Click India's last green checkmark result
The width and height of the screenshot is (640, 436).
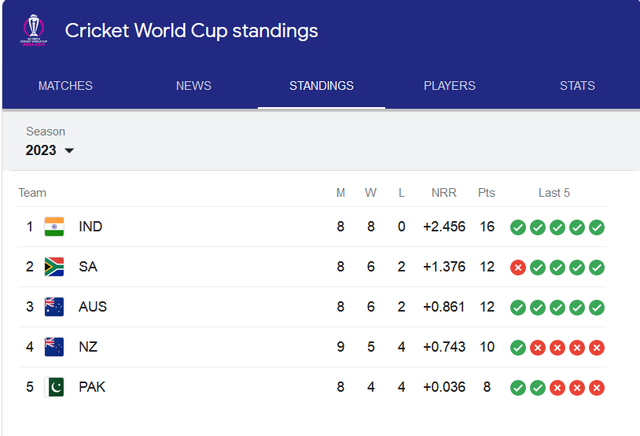coord(597,227)
